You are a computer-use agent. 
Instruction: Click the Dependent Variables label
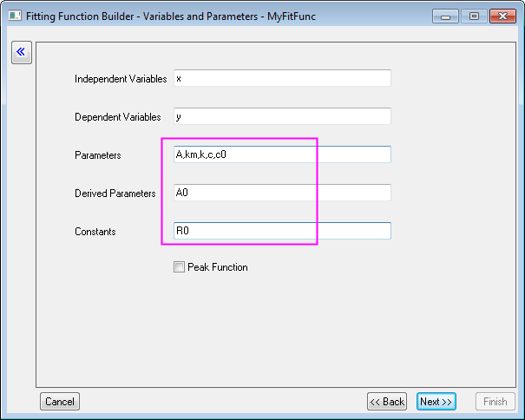(x=118, y=117)
